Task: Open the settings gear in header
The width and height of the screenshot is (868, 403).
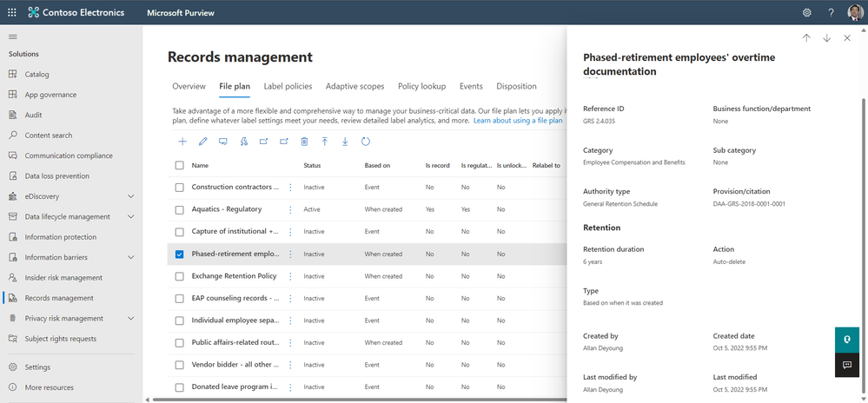Action: [x=807, y=12]
